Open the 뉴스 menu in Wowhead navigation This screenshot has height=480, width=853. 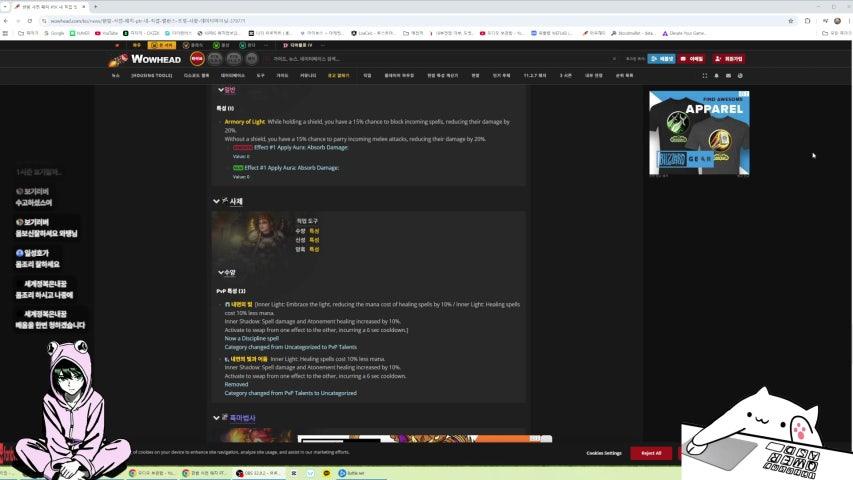coord(115,75)
